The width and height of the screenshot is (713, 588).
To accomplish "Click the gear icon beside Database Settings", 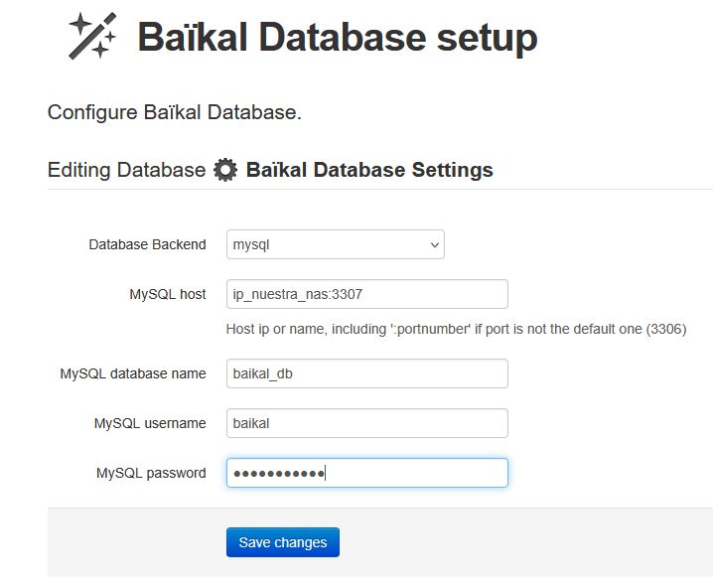I will 226,170.
